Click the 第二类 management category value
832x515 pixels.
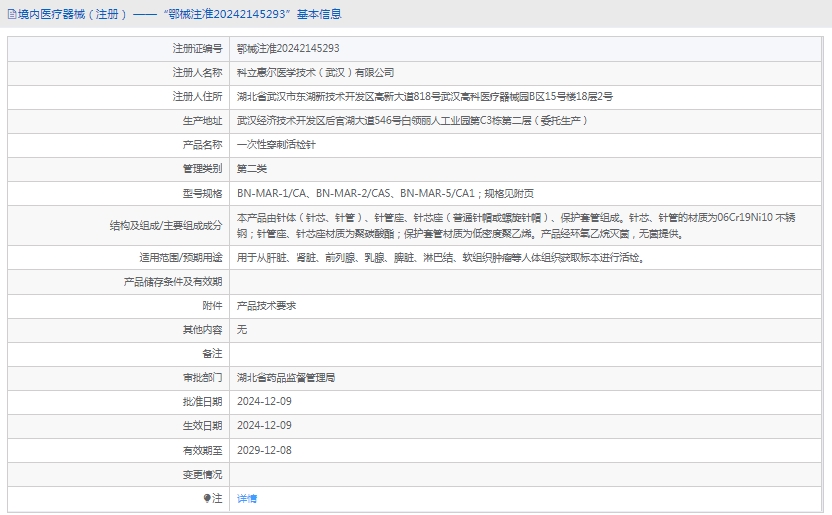pyautogui.click(x=252, y=168)
